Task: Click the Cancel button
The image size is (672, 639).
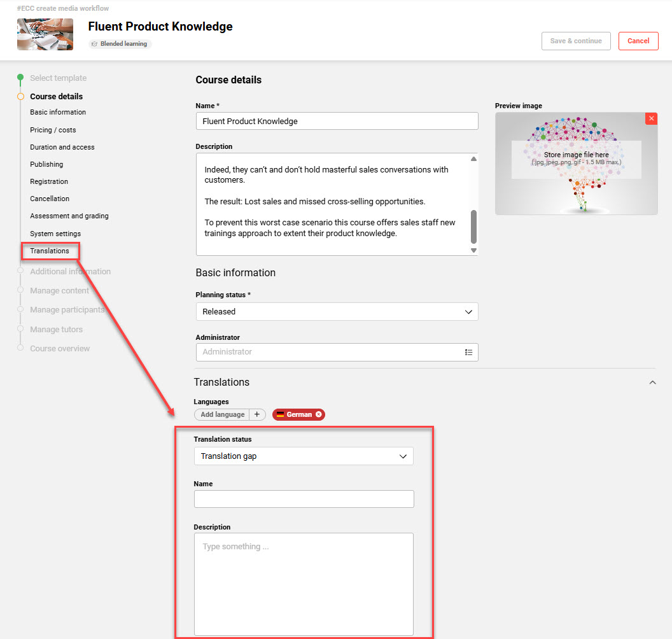Action: point(638,41)
